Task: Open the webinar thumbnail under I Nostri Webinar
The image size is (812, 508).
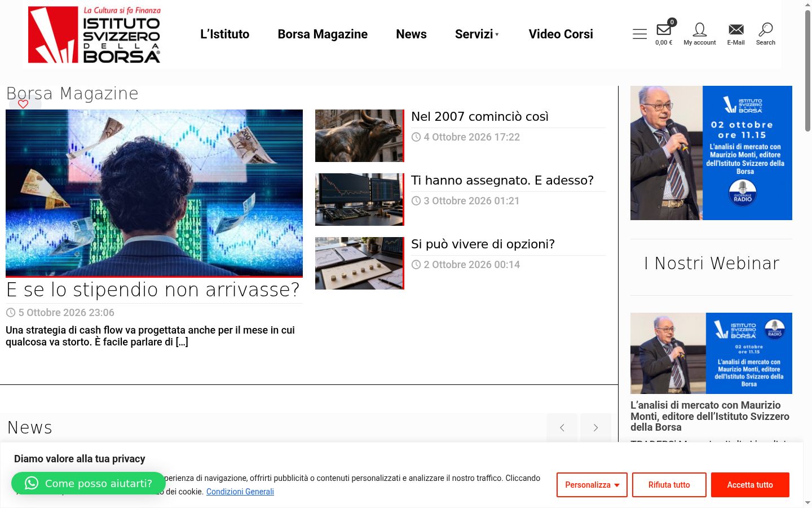Action: tap(711, 353)
